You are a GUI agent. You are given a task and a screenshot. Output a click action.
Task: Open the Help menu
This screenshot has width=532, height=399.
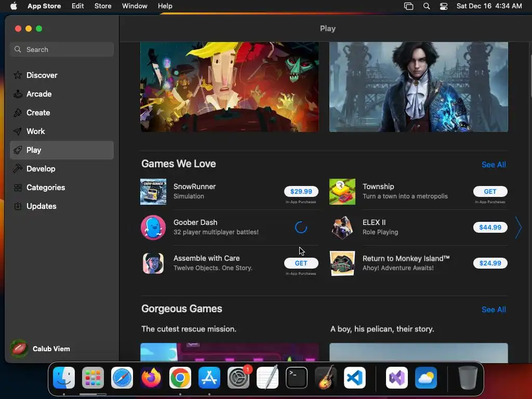(165, 6)
